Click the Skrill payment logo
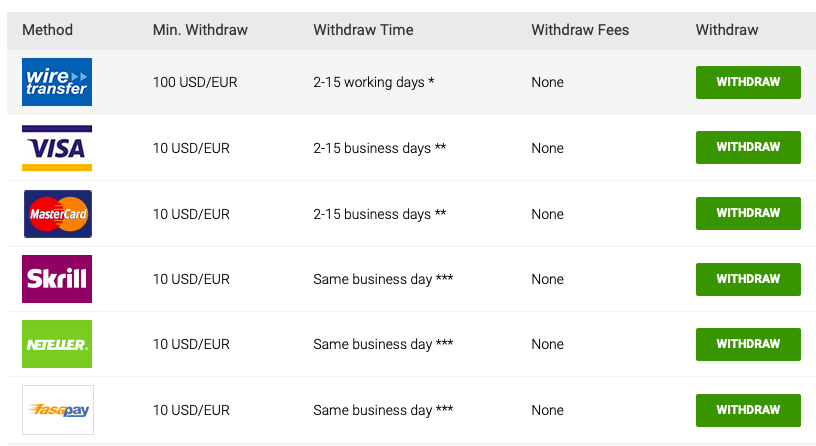 [57, 279]
